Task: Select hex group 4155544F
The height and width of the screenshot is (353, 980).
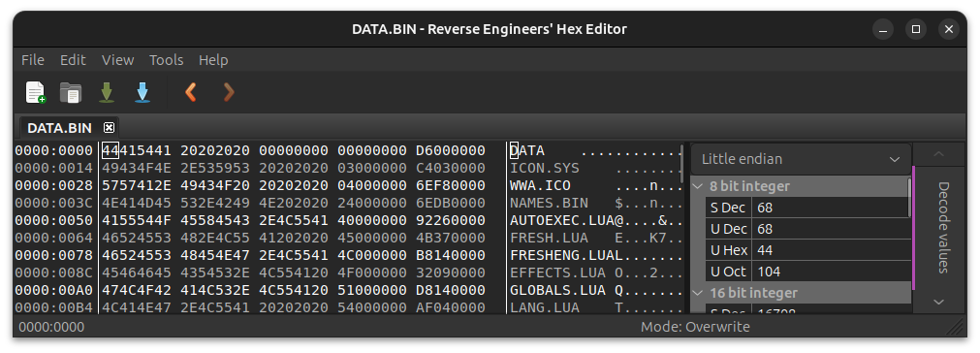Action: pos(137,220)
